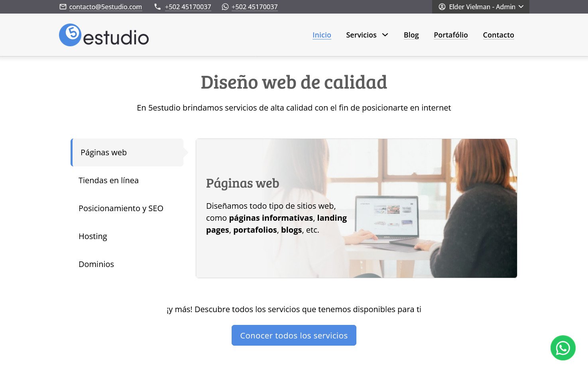Click the phone handset icon

point(157,7)
